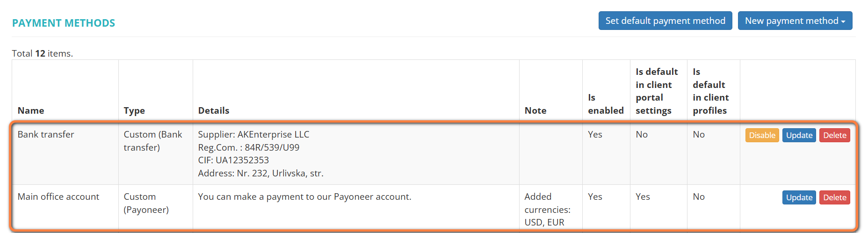Click the Payoneer account details text
Image resolution: width=868 pixels, height=233 pixels.
pyautogui.click(x=304, y=197)
